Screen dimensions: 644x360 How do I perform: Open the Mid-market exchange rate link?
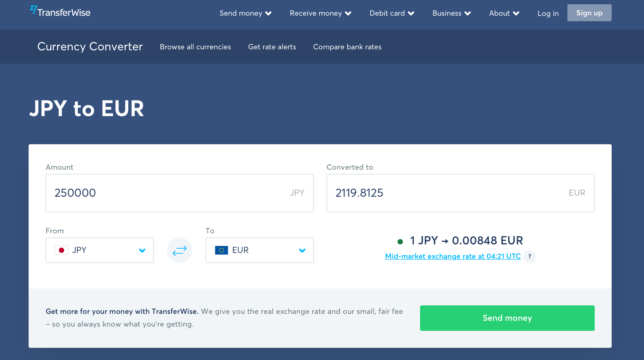tap(453, 256)
